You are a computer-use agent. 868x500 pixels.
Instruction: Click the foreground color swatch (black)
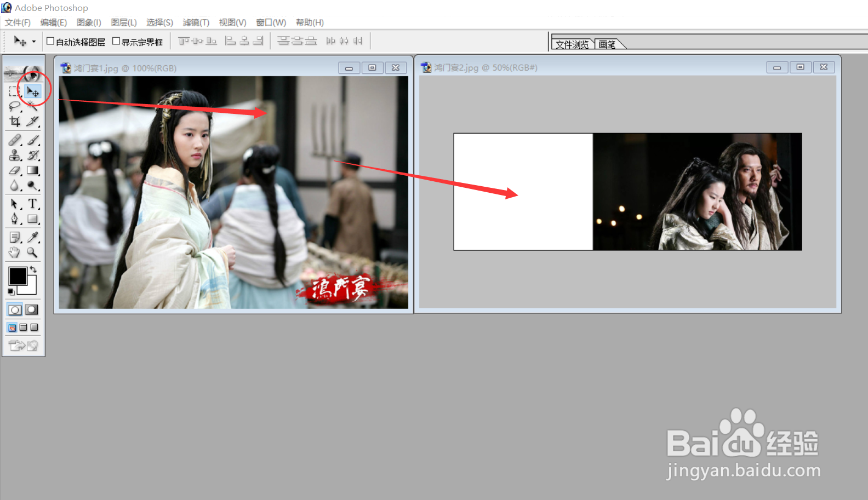coord(18,276)
